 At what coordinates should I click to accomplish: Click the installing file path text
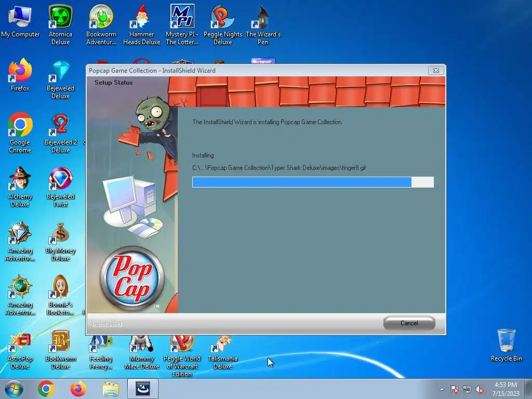279,168
